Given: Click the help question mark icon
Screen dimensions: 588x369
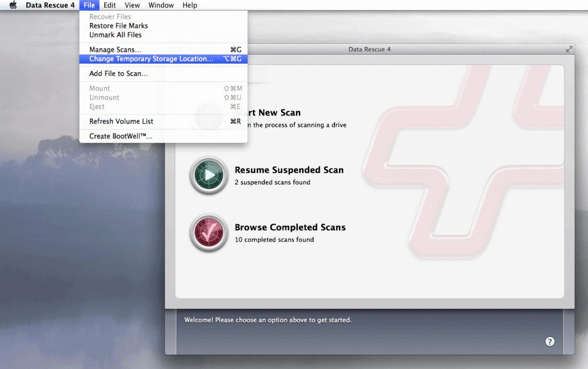Looking at the screenshot, I should (x=550, y=341).
